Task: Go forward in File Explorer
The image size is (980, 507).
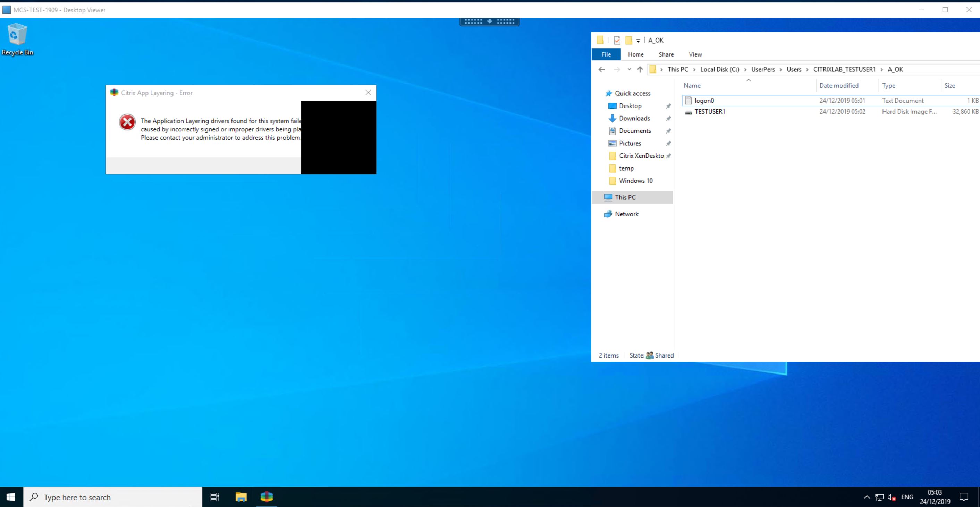Action: [x=617, y=70]
